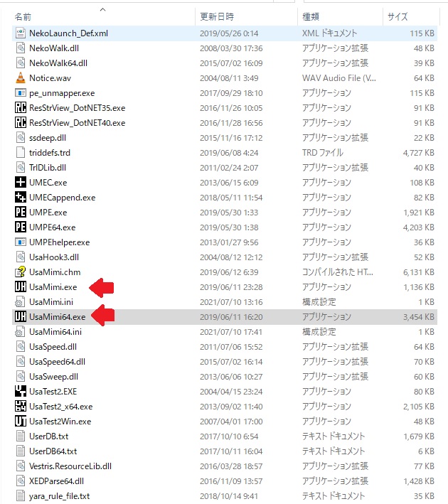Select the UMECappend.exe icon
Image resolution: width=448 pixels, height=504 pixels.
21,197
